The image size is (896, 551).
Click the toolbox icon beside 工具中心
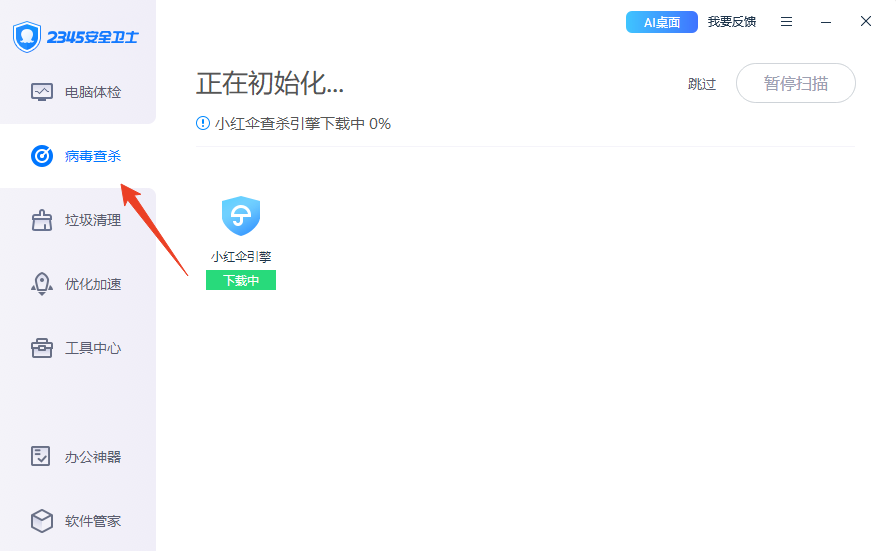coord(42,348)
